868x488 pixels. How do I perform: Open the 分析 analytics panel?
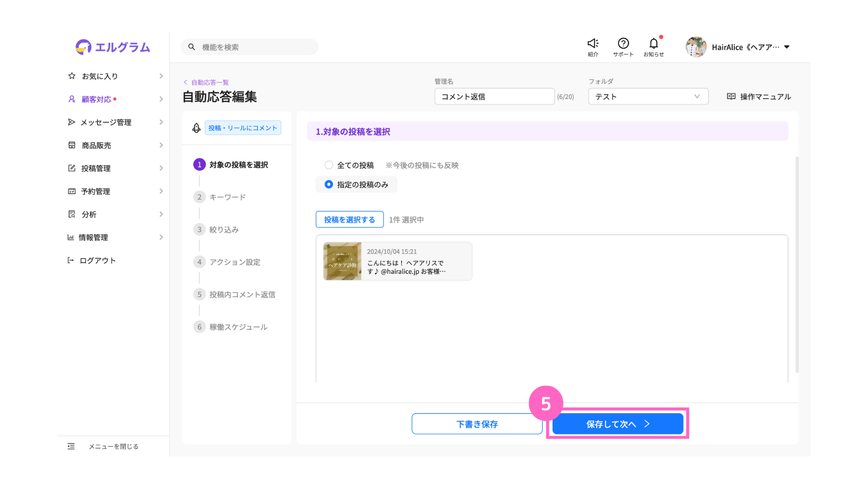tap(89, 214)
